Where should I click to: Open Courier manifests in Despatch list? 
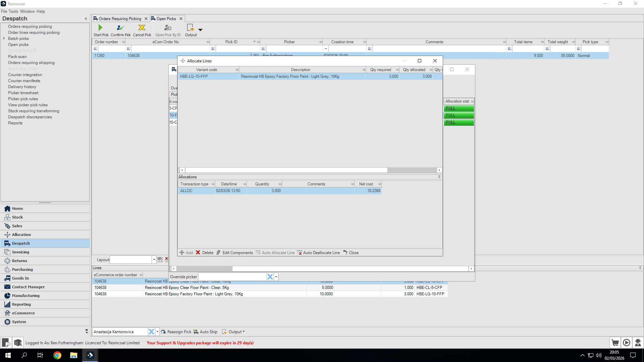click(x=24, y=81)
